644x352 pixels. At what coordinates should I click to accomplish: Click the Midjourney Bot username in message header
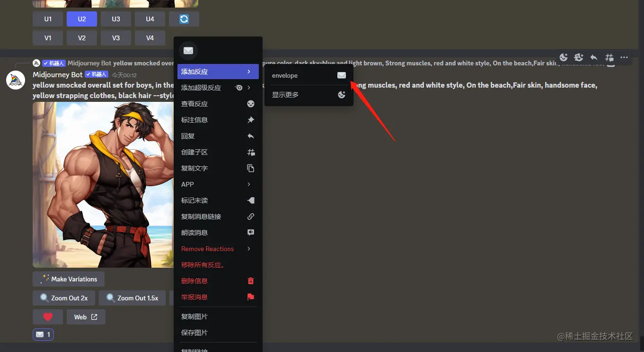58,74
